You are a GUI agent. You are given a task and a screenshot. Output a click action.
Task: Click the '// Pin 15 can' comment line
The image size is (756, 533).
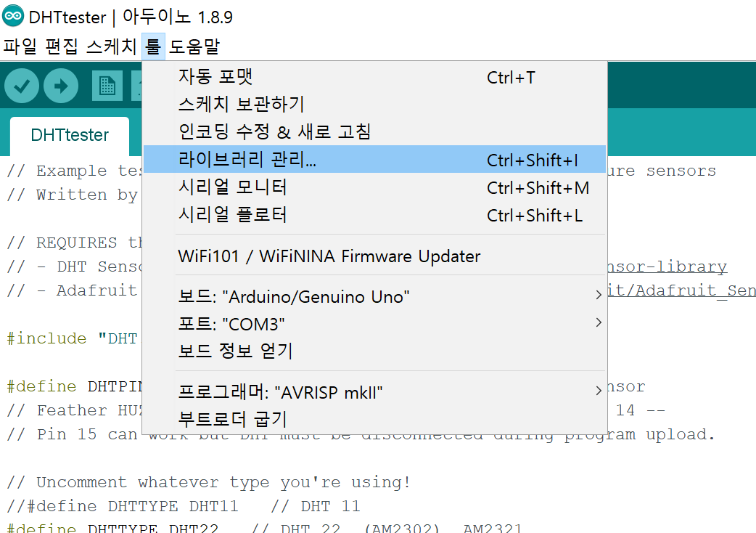[361, 434]
